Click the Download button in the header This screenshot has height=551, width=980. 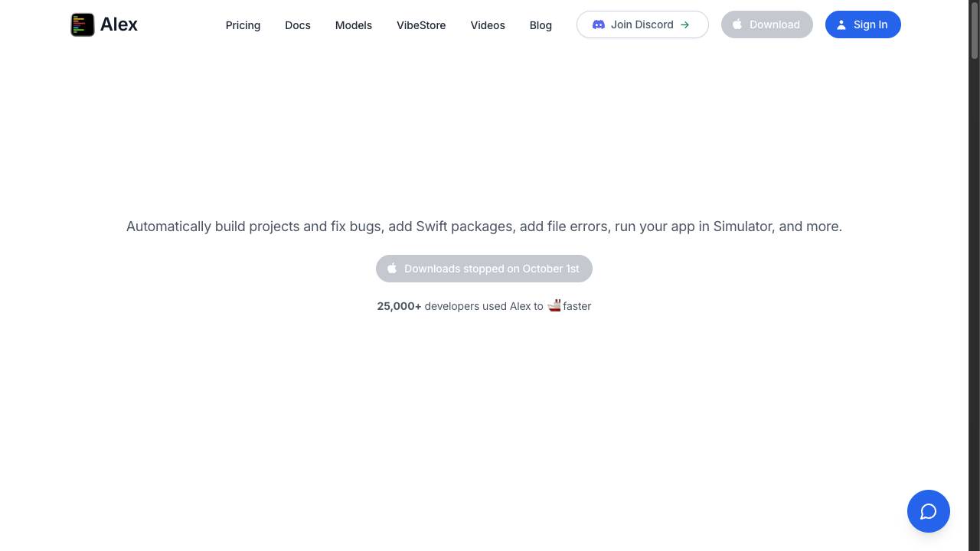[x=767, y=24]
